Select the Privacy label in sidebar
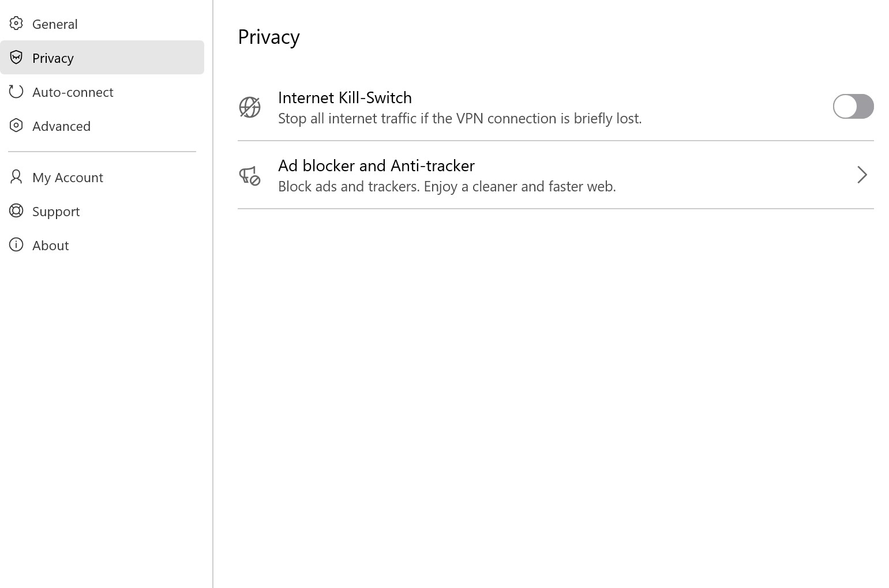This screenshot has width=889, height=588. point(53,58)
